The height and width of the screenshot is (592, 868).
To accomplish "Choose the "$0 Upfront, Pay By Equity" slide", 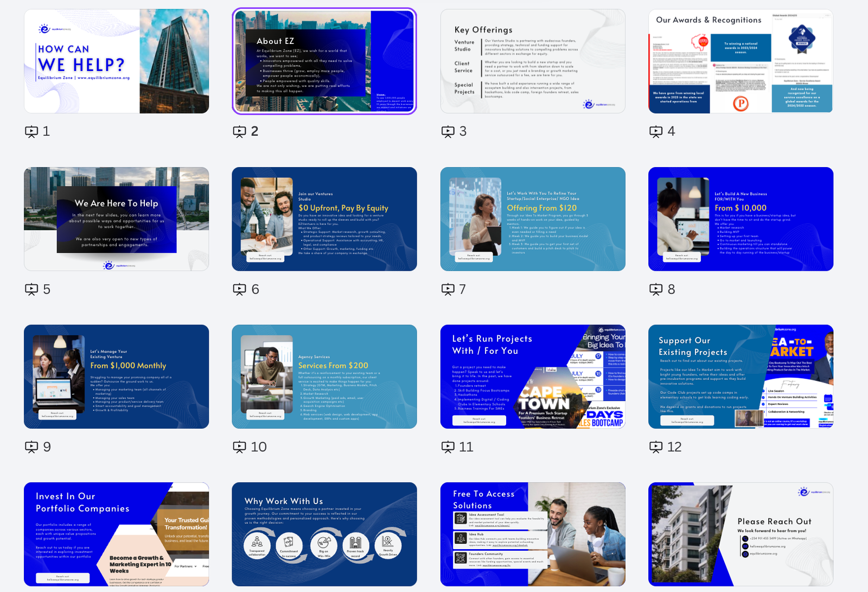I will point(324,219).
